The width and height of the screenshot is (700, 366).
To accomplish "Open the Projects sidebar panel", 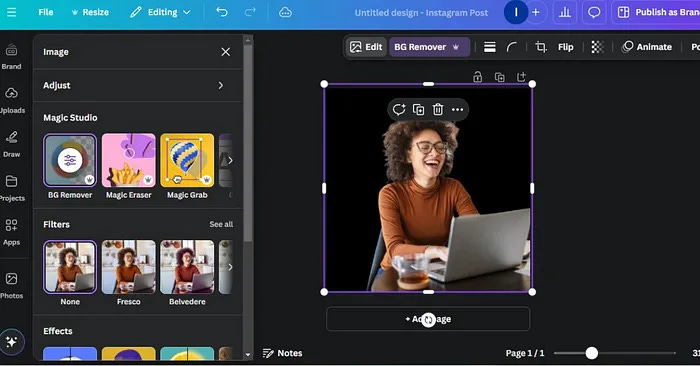I will pyautogui.click(x=12, y=189).
